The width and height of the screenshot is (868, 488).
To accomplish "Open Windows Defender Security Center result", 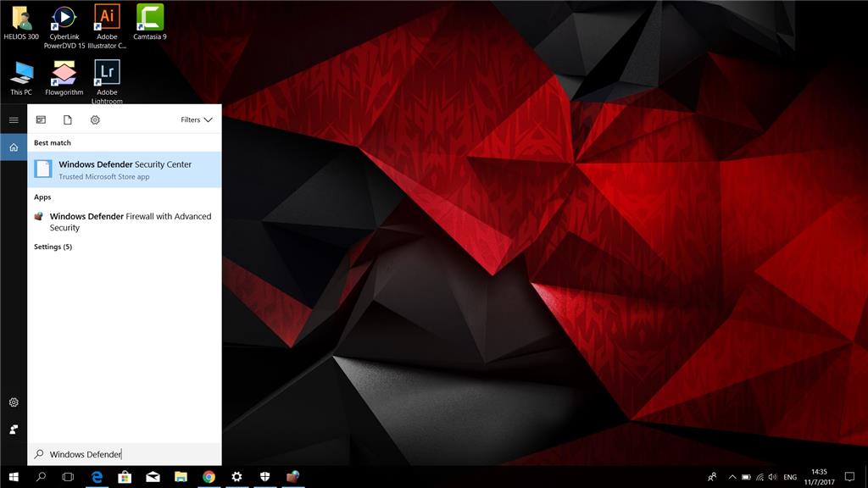I will tap(125, 169).
